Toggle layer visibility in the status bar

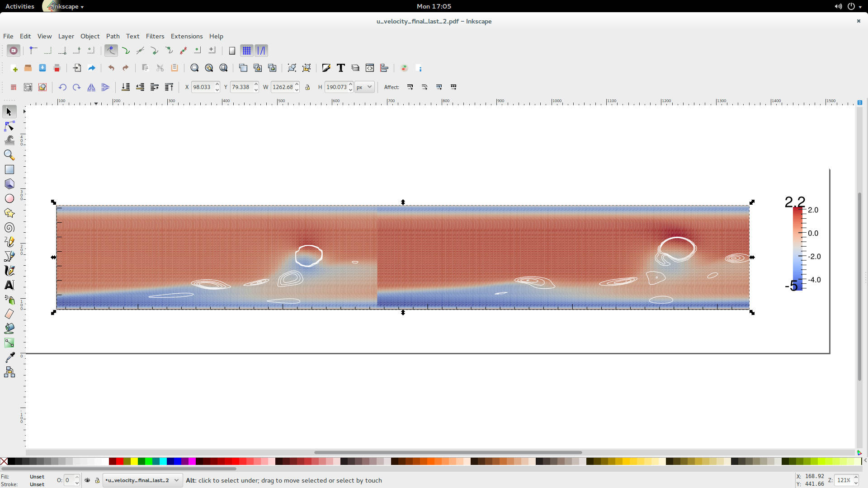(87, 480)
